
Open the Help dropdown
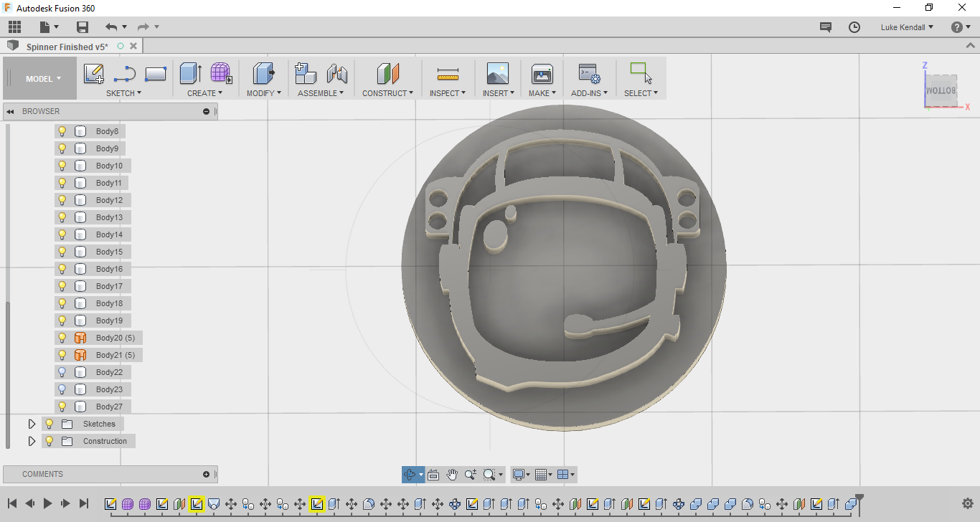[x=961, y=27]
